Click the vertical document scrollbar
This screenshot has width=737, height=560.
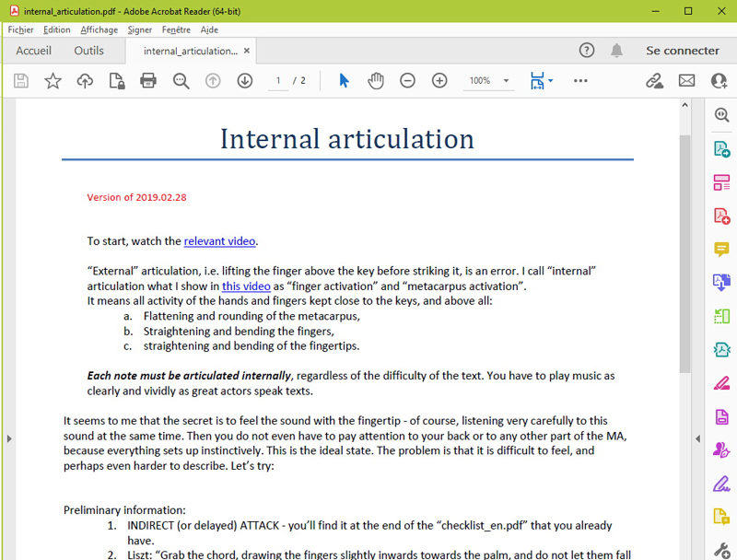[684, 249]
